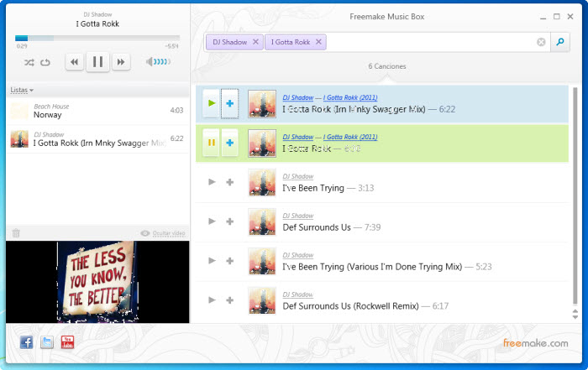Click album art of Irn Mnky Swagger Mix
This screenshot has width=588, height=370.
point(262,104)
